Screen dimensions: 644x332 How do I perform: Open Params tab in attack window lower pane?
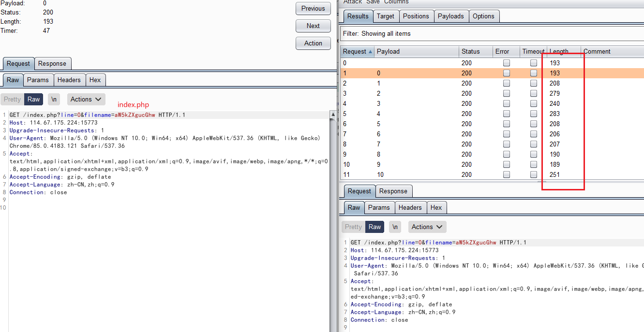379,207
